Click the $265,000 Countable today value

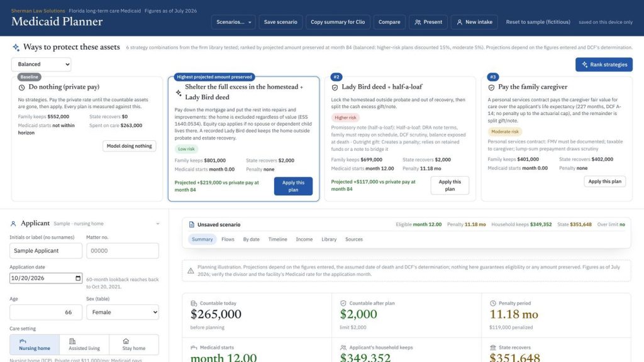pyautogui.click(x=216, y=314)
